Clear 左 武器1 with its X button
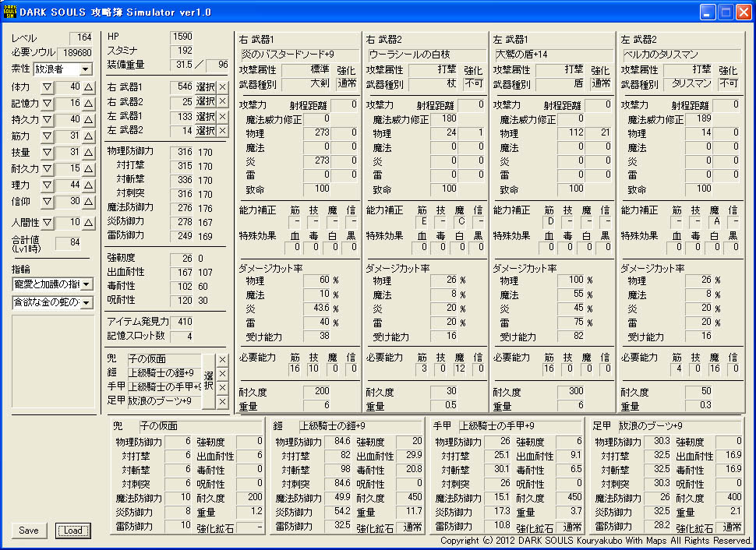Screen dimensions: 756x550 coord(222,117)
